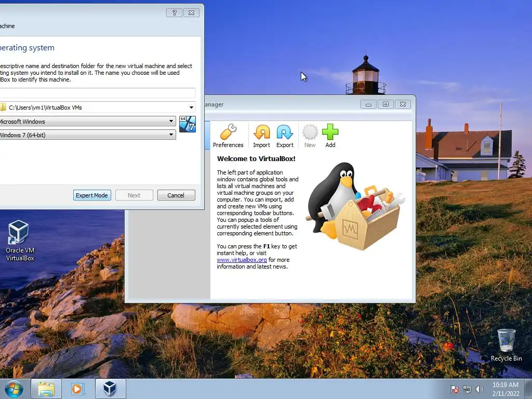The image size is (532, 399).
Task: Open the www.virtualbox.org link
Action: click(242, 260)
